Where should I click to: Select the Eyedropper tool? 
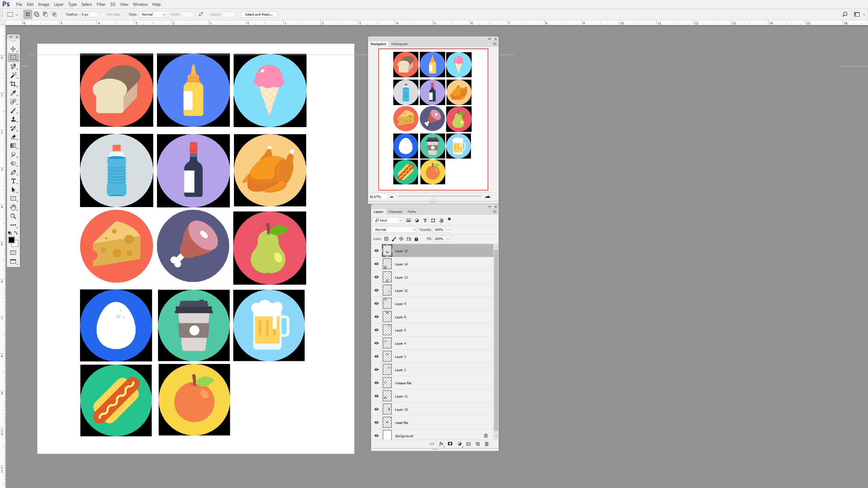pos(13,93)
